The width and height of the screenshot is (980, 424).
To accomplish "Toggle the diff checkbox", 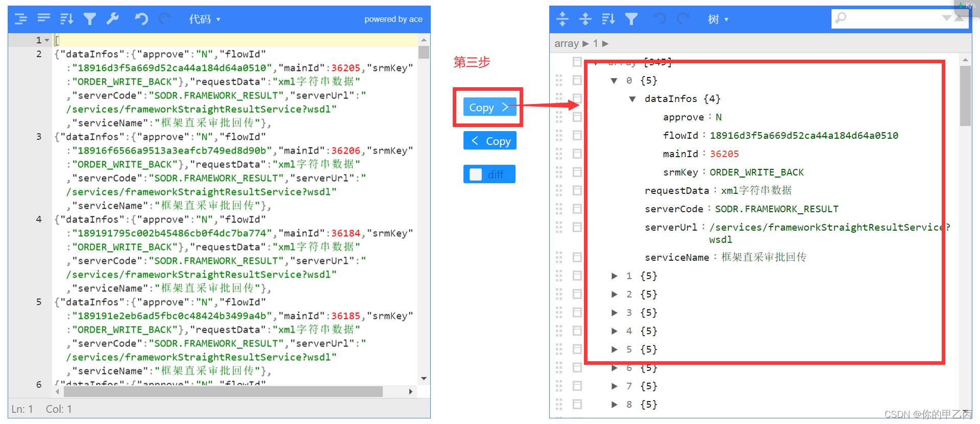I will pyautogui.click(x=476, y=174).
